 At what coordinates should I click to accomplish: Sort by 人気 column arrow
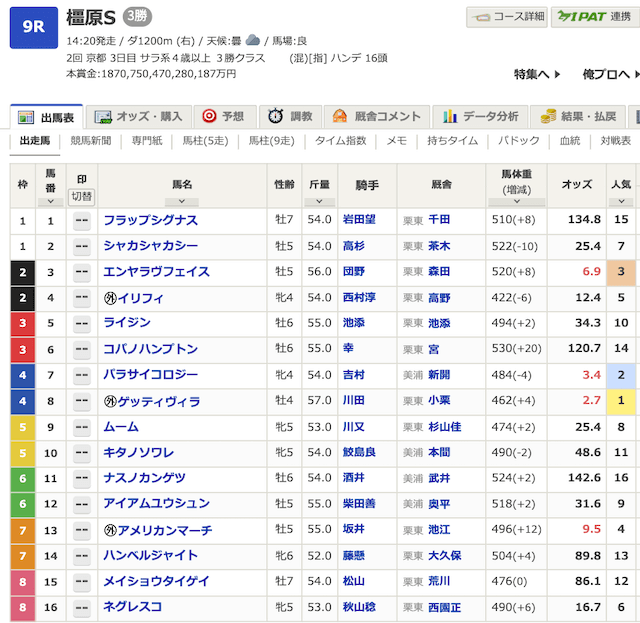(621, 201)
